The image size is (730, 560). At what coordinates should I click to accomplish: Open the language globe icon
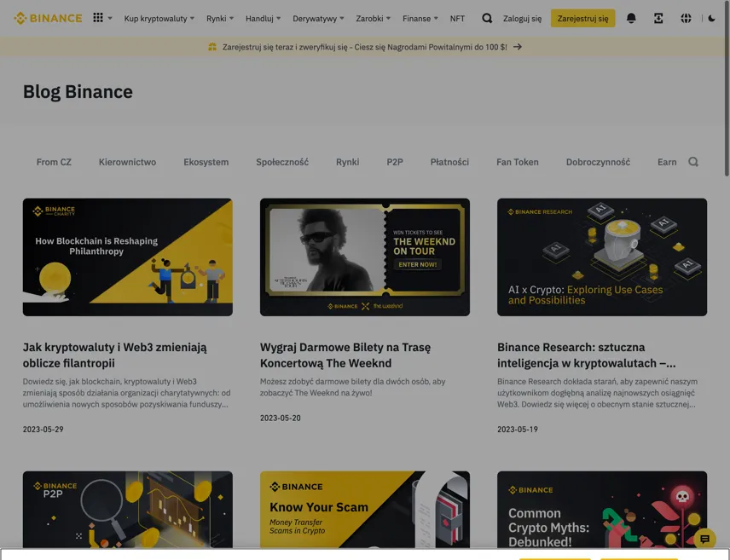pos(686,18)
